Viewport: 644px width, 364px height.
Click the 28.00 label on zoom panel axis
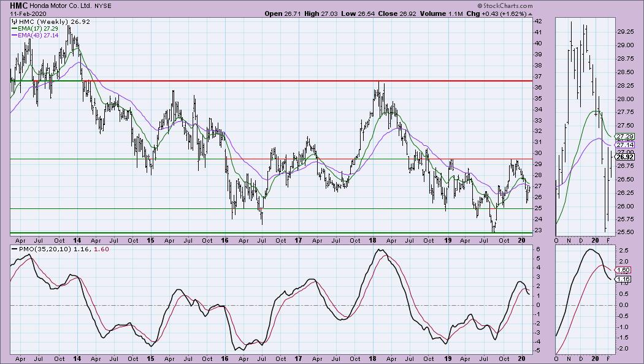click(625, 99)
